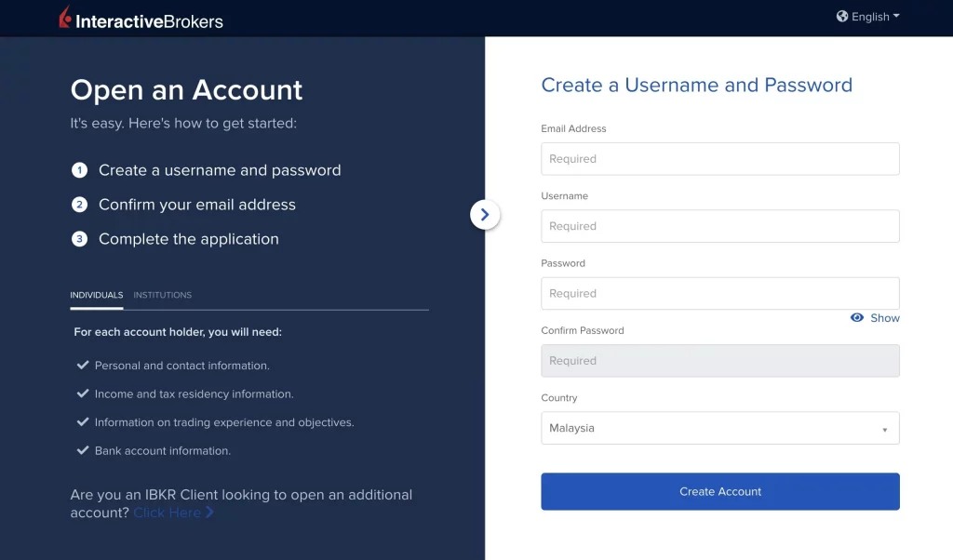Click checkmark beside Bank account information
The height and width of the screenshot is (560, 953).
point(83,450)
